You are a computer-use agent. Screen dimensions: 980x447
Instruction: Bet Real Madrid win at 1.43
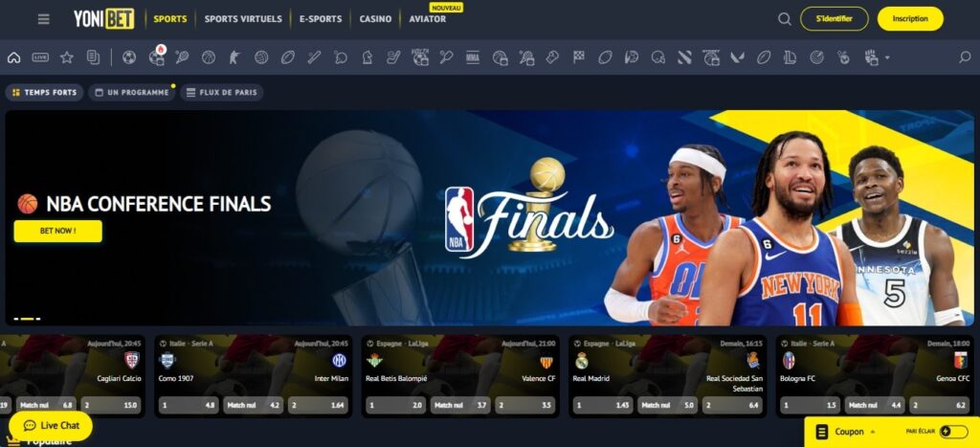tap(603, 405)
